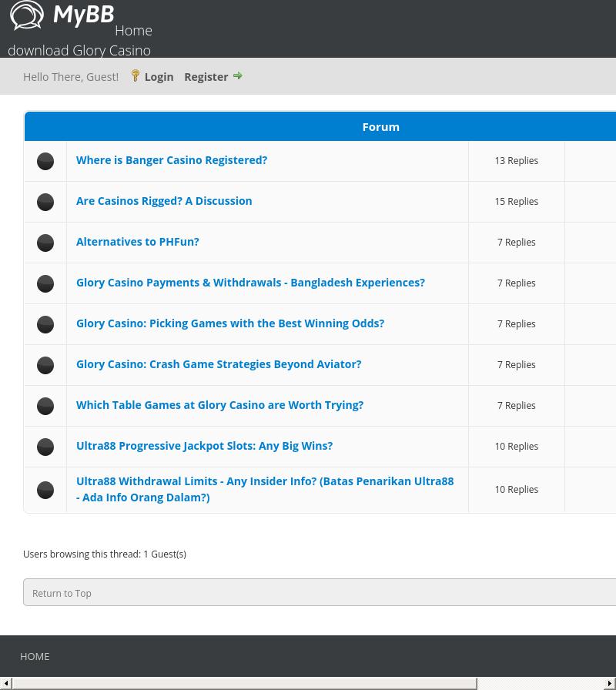The width and height of the screenshot is (616, 690).
Task: Open the download Glory Casino header link
Action: pyautogui.click(x=79, y=51)
